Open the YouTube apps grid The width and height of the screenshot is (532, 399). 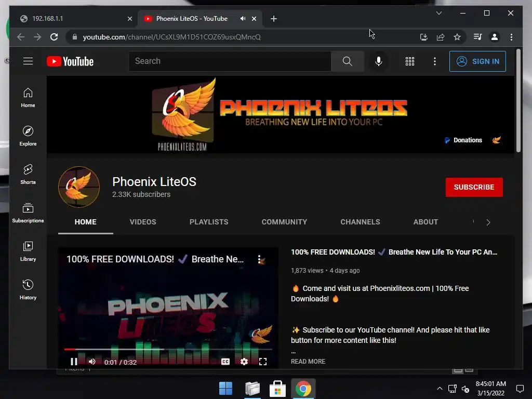(x=409, y=61)
